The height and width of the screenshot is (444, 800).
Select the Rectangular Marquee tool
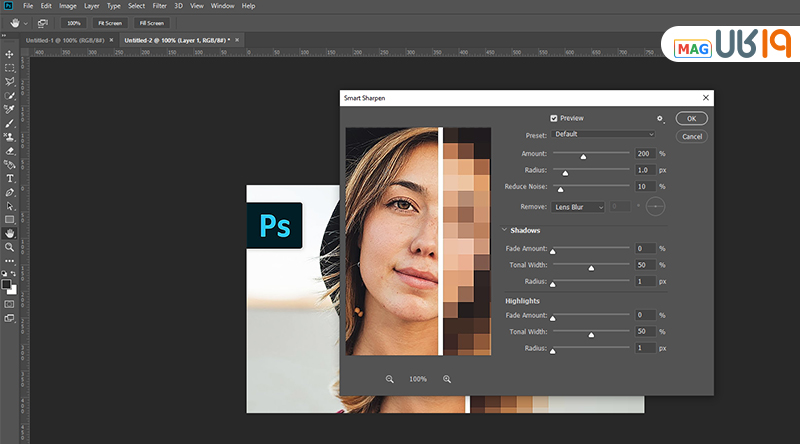(10, 68)
